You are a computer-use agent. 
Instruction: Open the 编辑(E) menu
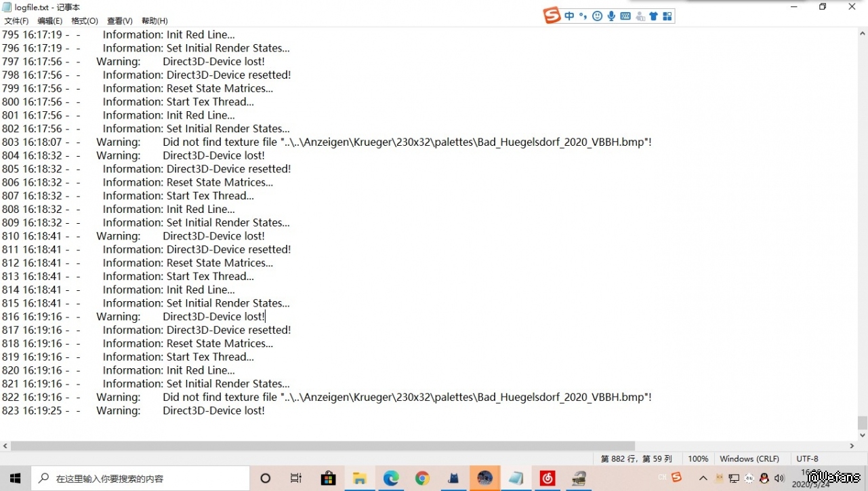pos(50,21)
